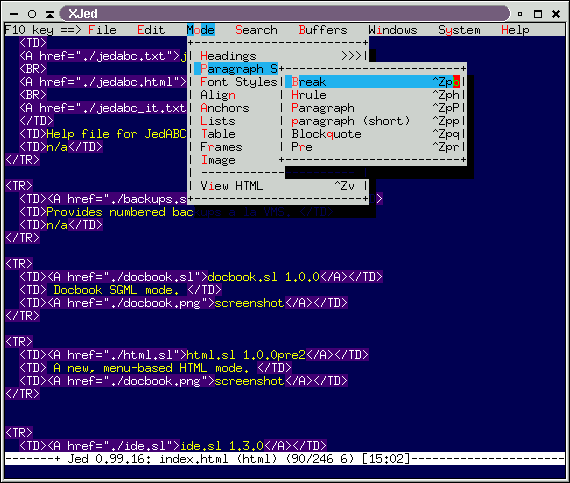
Task: Select the Paragraph Styles menu entry
Action: point(236,69)
